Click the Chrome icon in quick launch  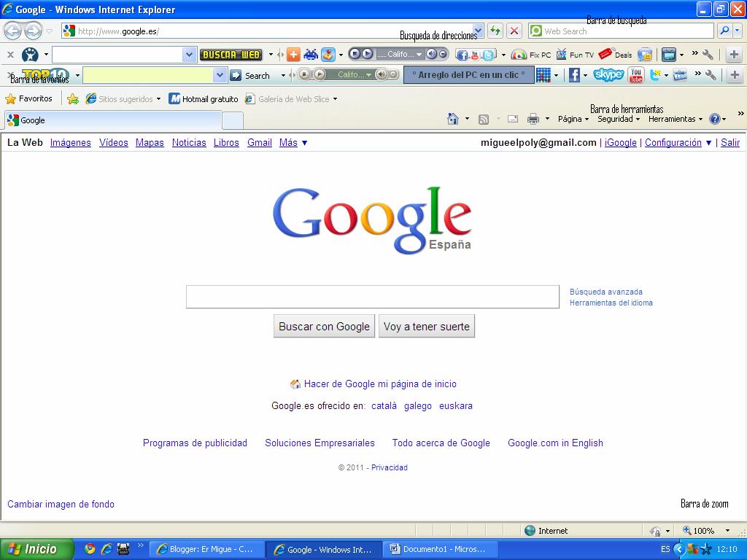[x=89, y=549]
